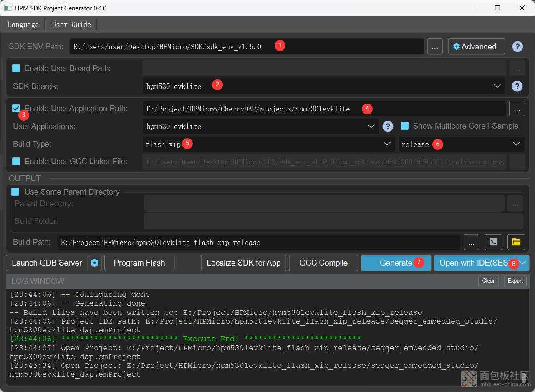The height and width of the screenshot is (392, 535).
Task: Click the "Build files have been written" log line
Action: click(x=216, y=312)
